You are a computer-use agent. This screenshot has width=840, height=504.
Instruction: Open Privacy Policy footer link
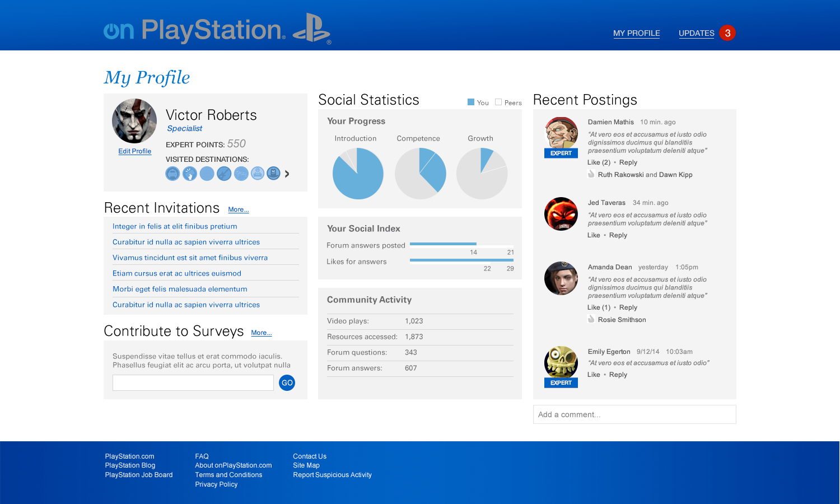pos(216,484)
